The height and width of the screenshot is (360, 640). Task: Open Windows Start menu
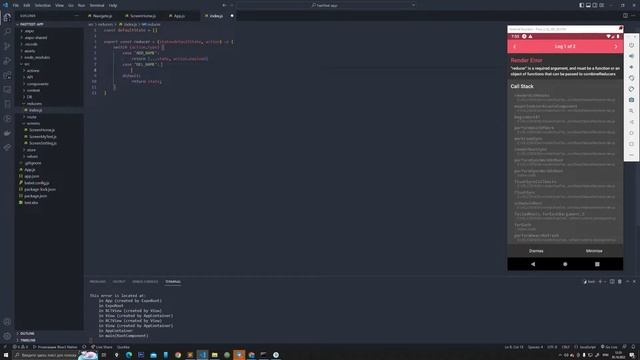click(x=6, y=355)
